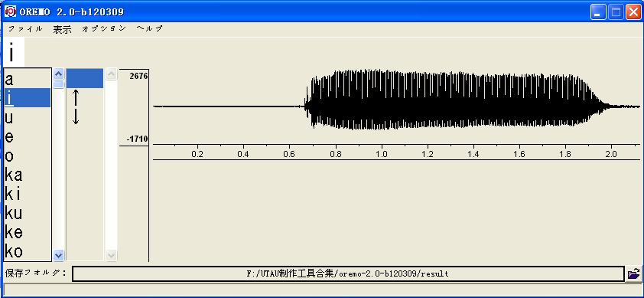Click the sound list scroll-down arrow
The height and width of the screenshot is (298, 644).
point(59,255)
